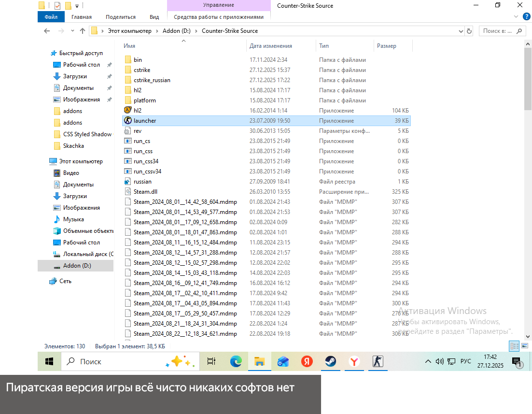Click the bin folder icon
Viewport: 532px width, 414px height.
pos(127,60)
